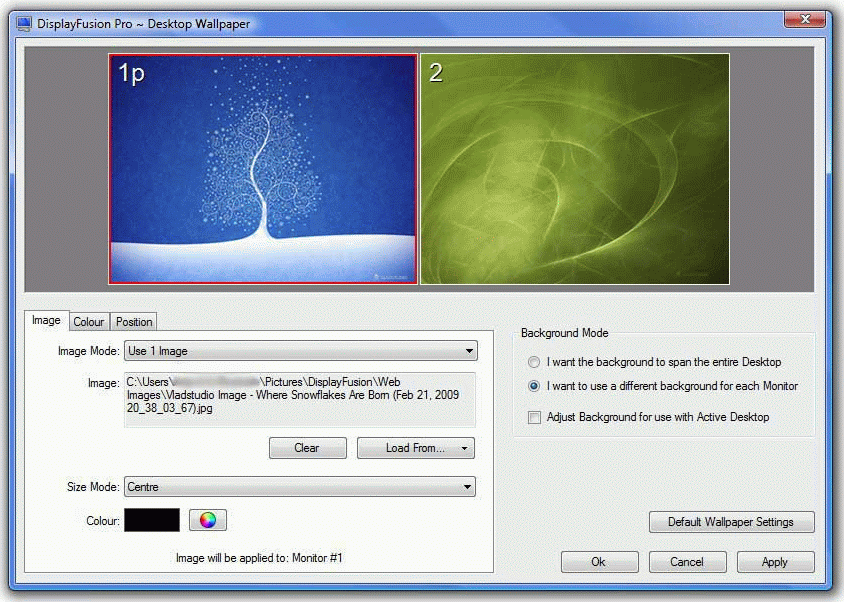Click the DisplayFusion app icon in title bar
The height and width of the screenshot is (602, 844).
24,24
